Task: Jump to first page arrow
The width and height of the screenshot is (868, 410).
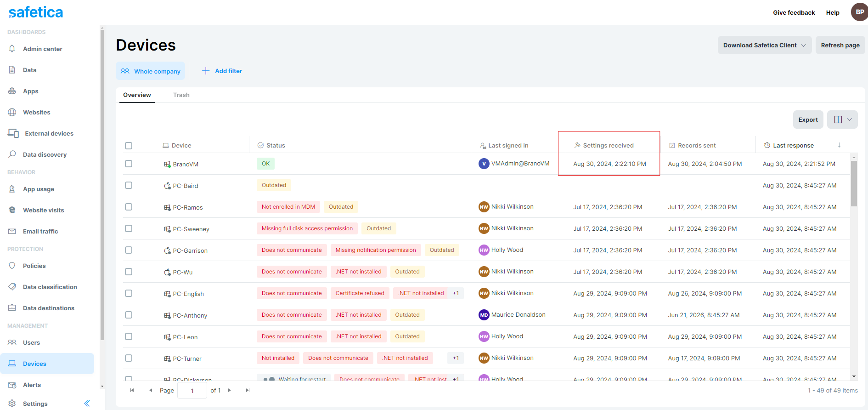Action: coord(132,390)
